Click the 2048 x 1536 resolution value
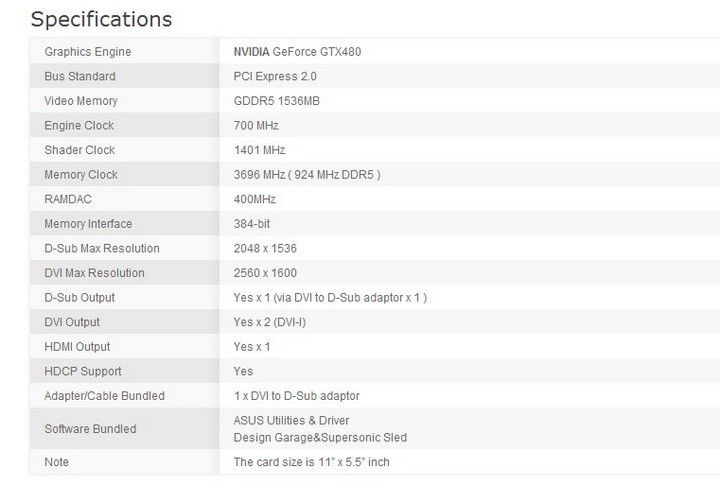The image size is (720, 503). pos(265,248)
